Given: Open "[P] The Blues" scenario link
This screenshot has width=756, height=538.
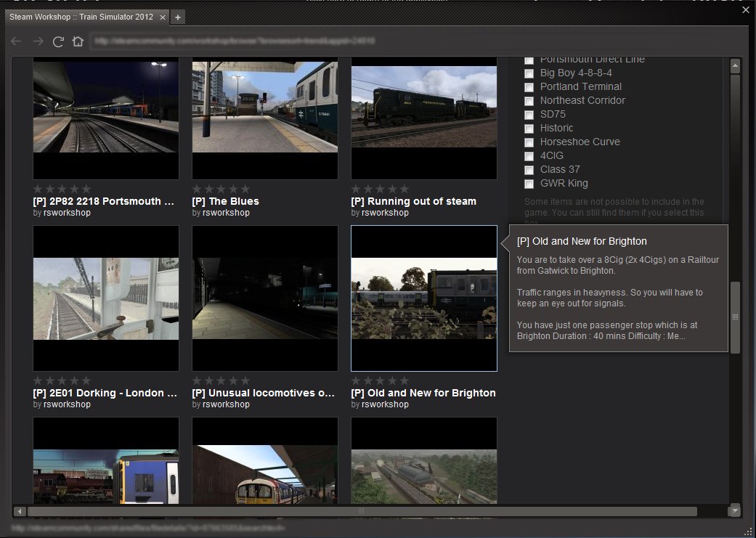Looking at the screenshot, I should pos(225,201).
